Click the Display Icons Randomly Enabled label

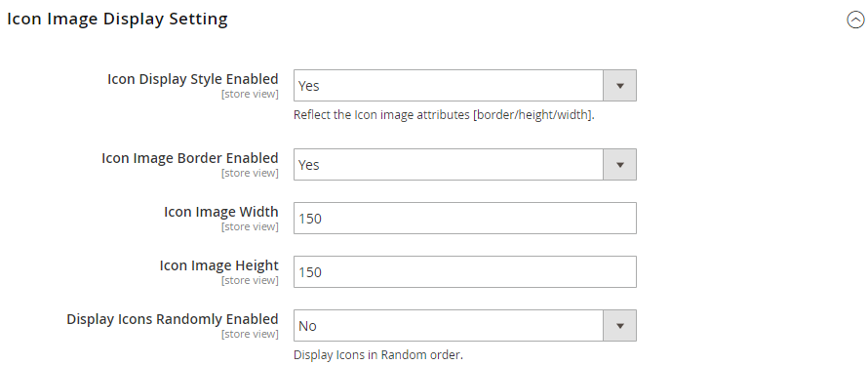coord(173,319)
